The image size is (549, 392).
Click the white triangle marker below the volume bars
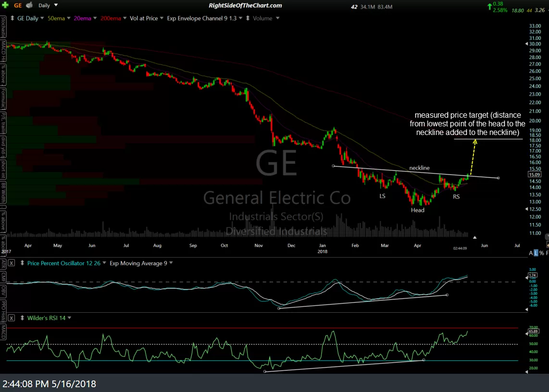coord(475,237)
